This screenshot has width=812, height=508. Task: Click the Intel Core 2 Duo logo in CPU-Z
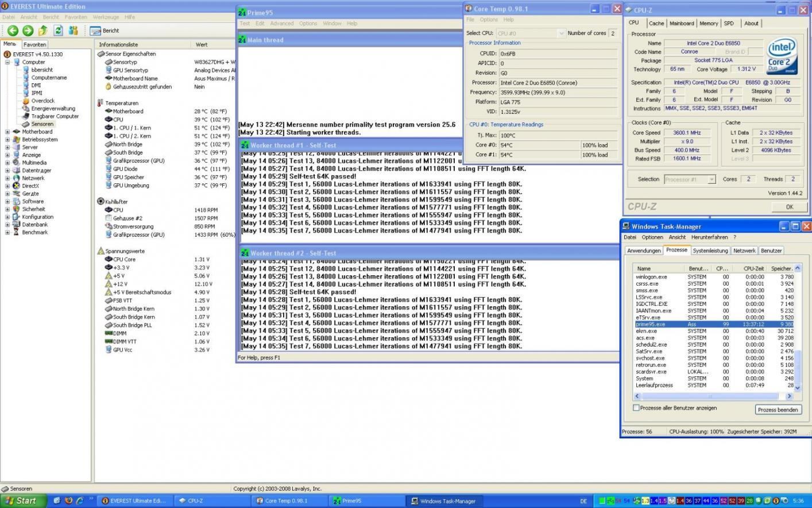(781, 56)
